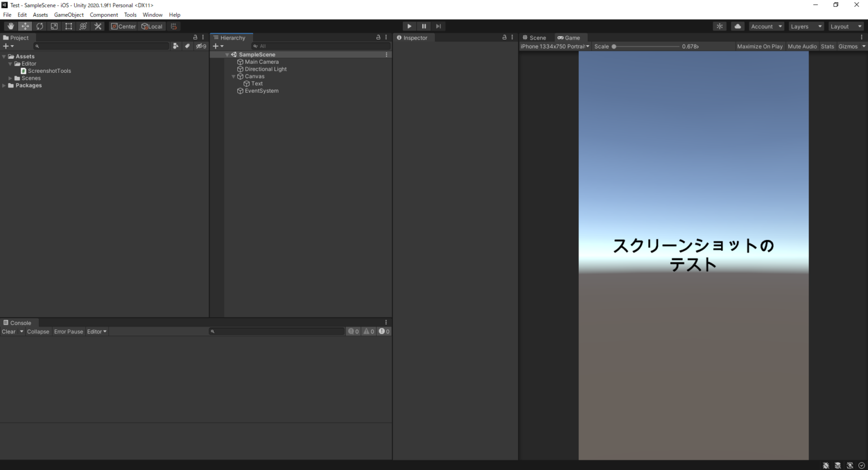The width and height of the screenshot is (868, 470).
Task: Open the Layers dropdown
Action: pyautogui.click(x=806, y=27)
